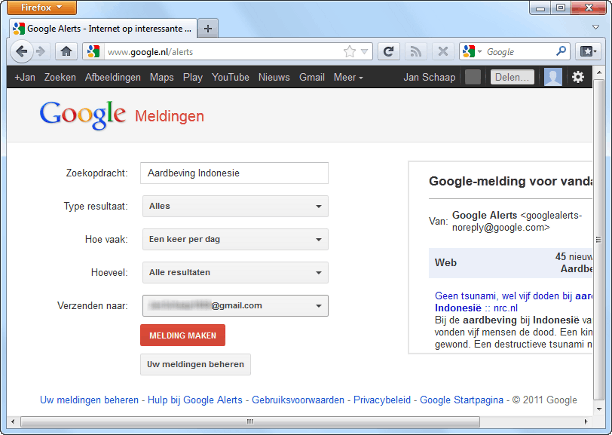Click the Google logo
The image size is (612, 435).
[x=82, y=115]
